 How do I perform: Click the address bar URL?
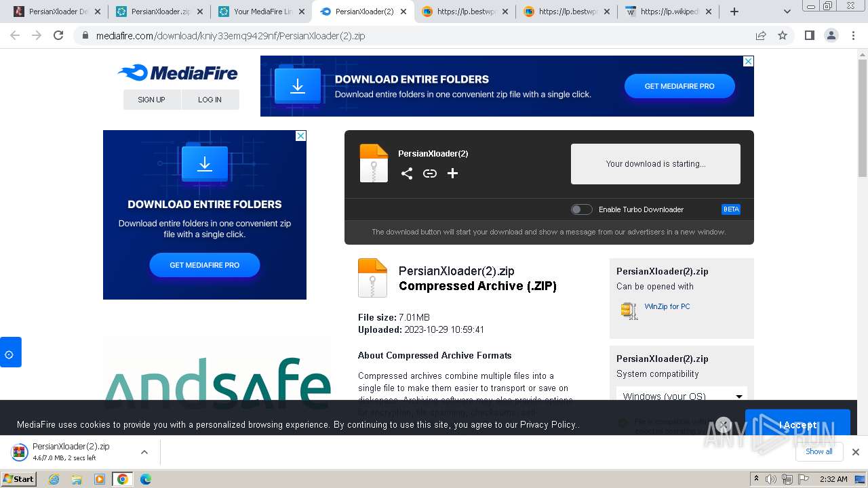231,36
